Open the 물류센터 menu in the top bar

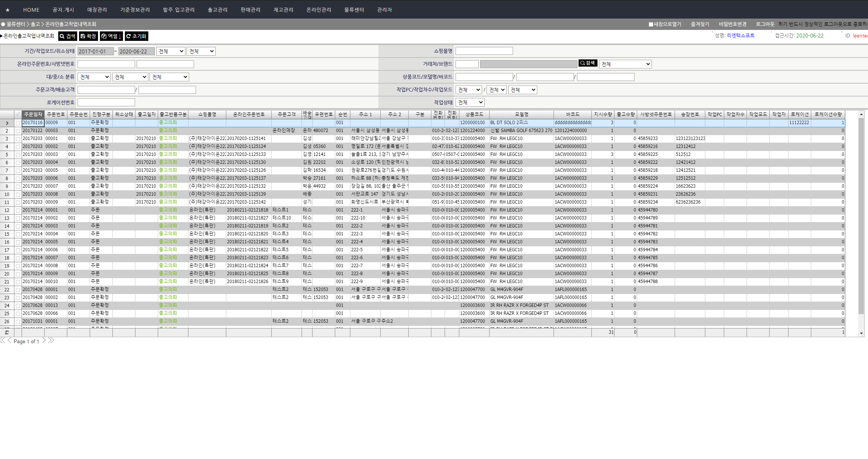pyautogui.click(x=354, y=10)
